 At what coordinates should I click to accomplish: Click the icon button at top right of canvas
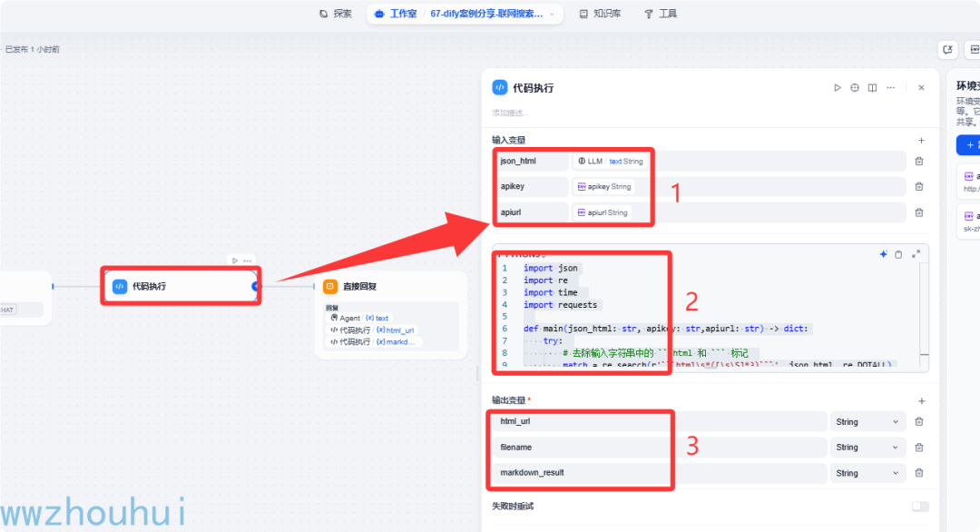(947, 49)
